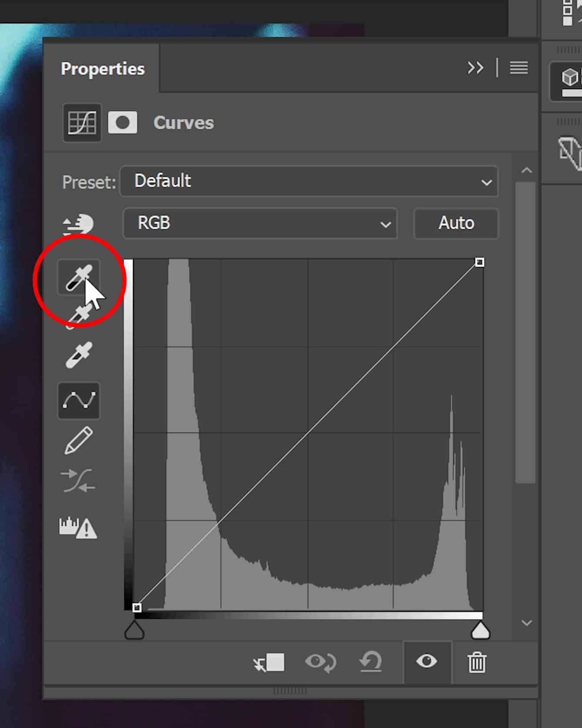
Task: Reset to adjustment defaults
Action: point(371,662)
